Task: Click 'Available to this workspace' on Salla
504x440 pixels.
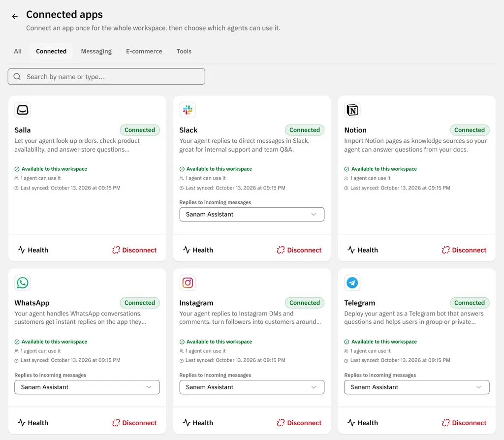Action: click(x=51, y=169)
